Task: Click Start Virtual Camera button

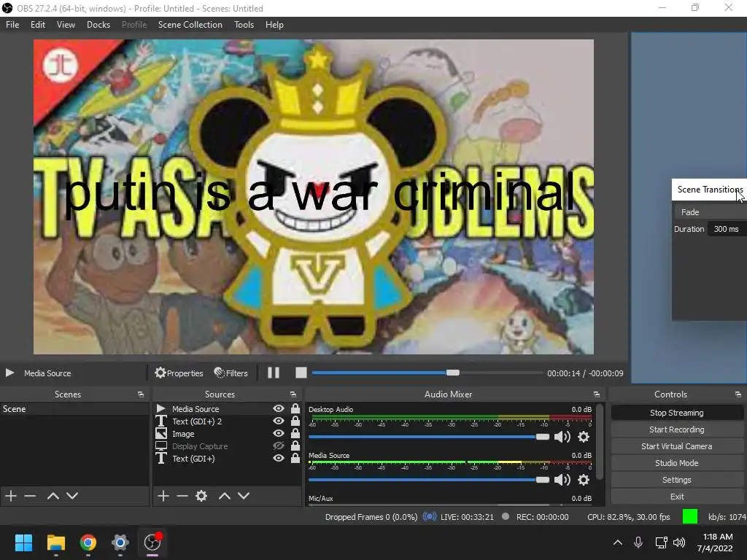Action: 676,446
